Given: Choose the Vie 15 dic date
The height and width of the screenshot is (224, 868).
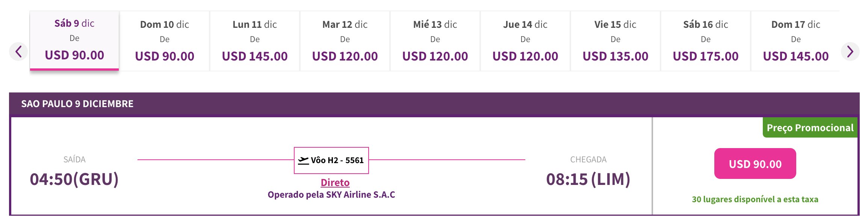Looking at the screenshot, I should click(x=615, y=41).
